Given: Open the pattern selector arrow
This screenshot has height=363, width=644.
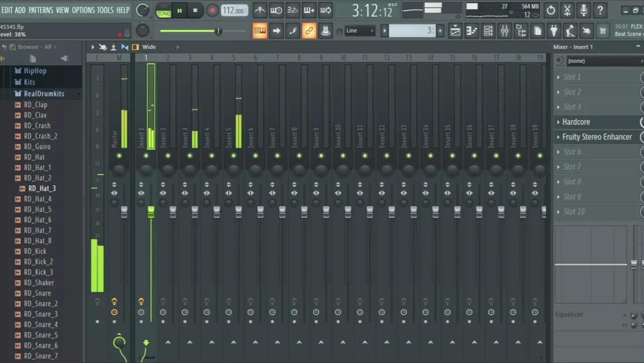Looking at the screenshot, I should coord(384,31).
